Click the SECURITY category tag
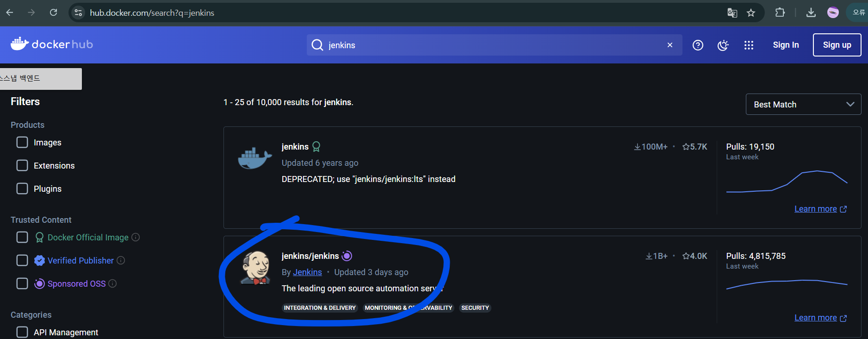The height and width of the screenshot is (339, 868). [x=475, y=308]
